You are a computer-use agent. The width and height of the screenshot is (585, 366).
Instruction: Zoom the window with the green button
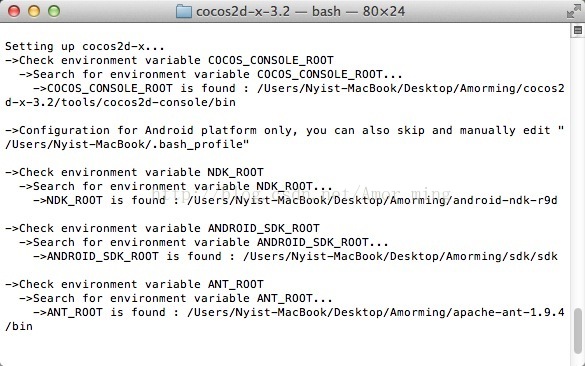[54, 11]
